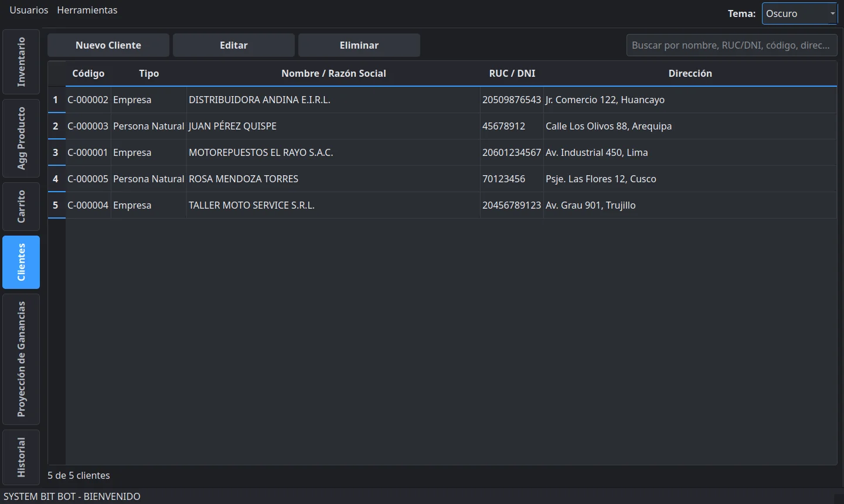Click code cell C-000001
Screen dimensions: 844x504
coord(89,152)
